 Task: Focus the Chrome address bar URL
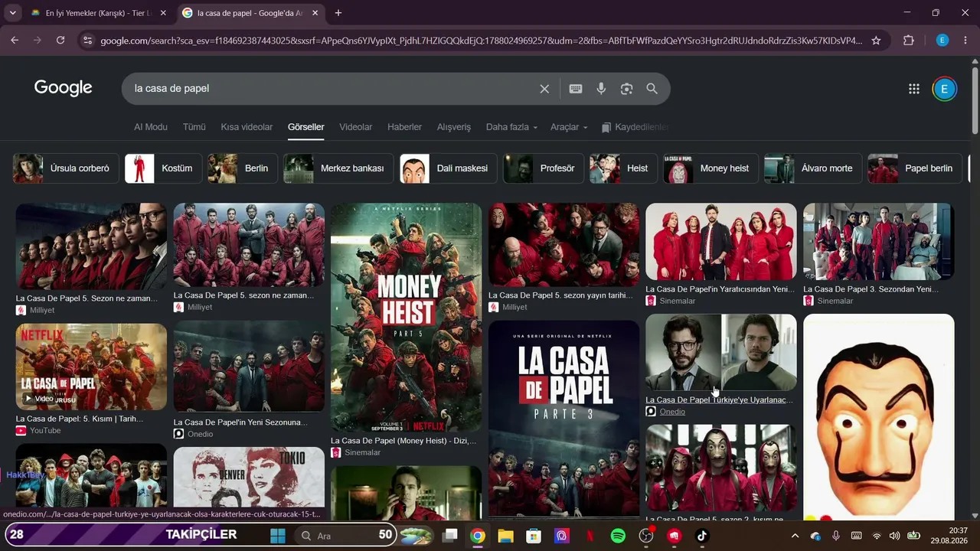pyautogui.click(x=481, y=41)
